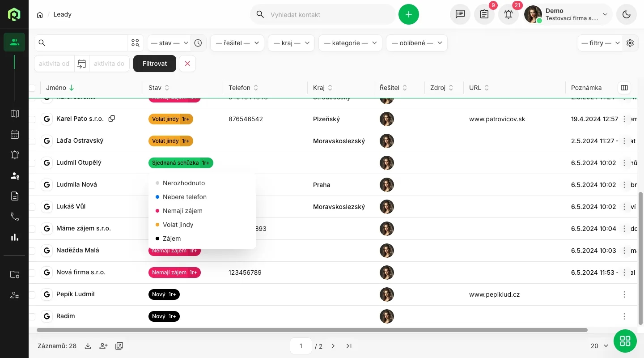Toggle the select-all checkbox in table header
The image size is (644, 358).
[x=32, y=88]
